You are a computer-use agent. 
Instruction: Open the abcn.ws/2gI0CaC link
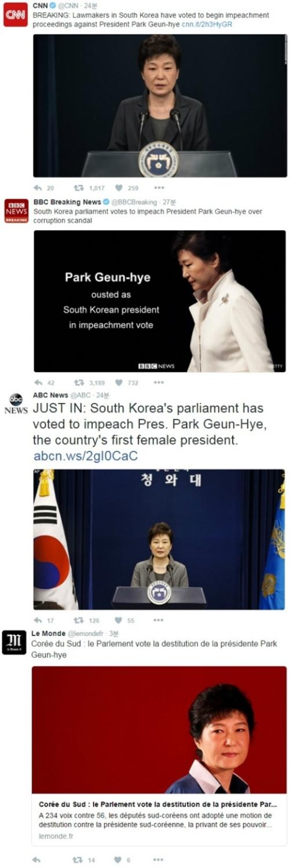pyautogui.click(x=86, y=456)
